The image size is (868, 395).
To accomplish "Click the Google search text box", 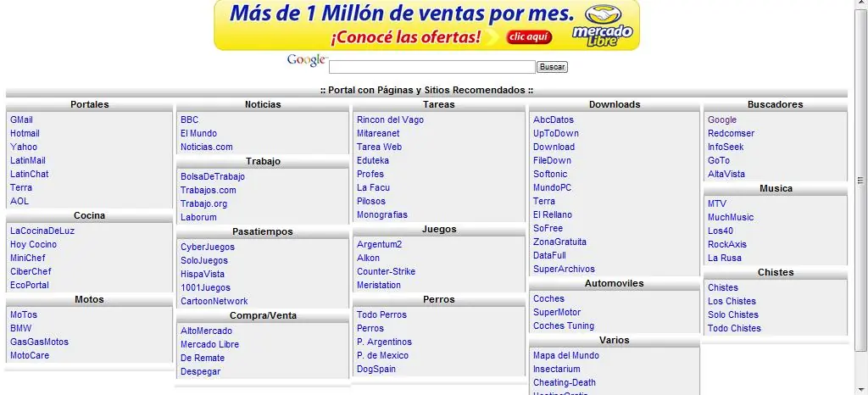I will [432, 67].
